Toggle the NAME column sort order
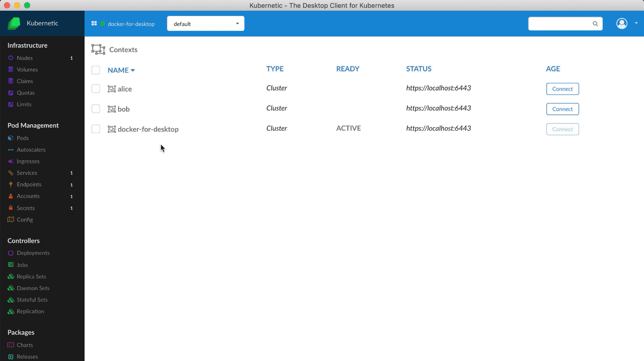This screenshot has width=644, height=361. pos(121,70)
